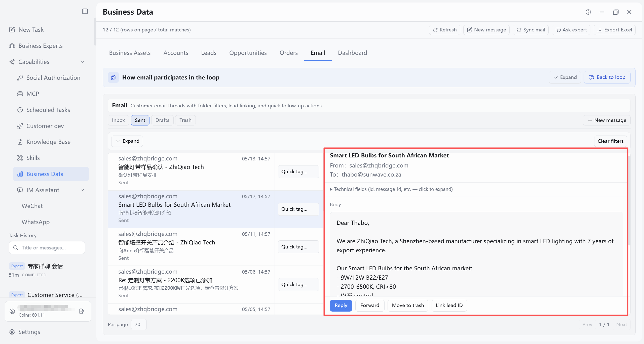644x344 pixels.
Task: Collapse the IM Assistant section chevron
Action: tap(82, 190)
